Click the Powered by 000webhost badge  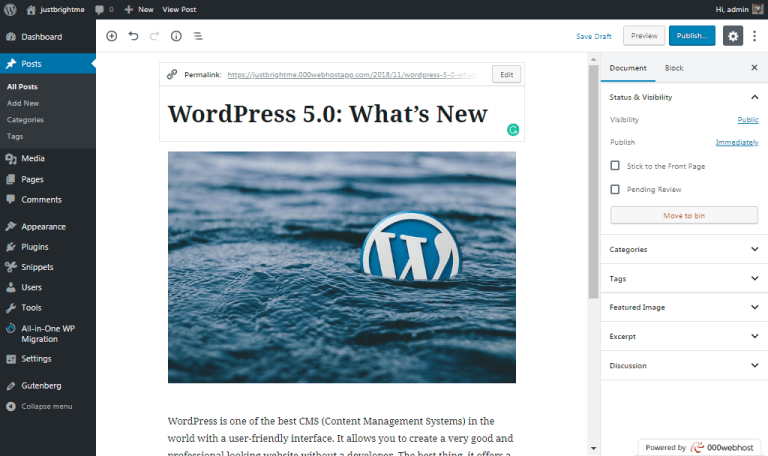coord(699,447)
